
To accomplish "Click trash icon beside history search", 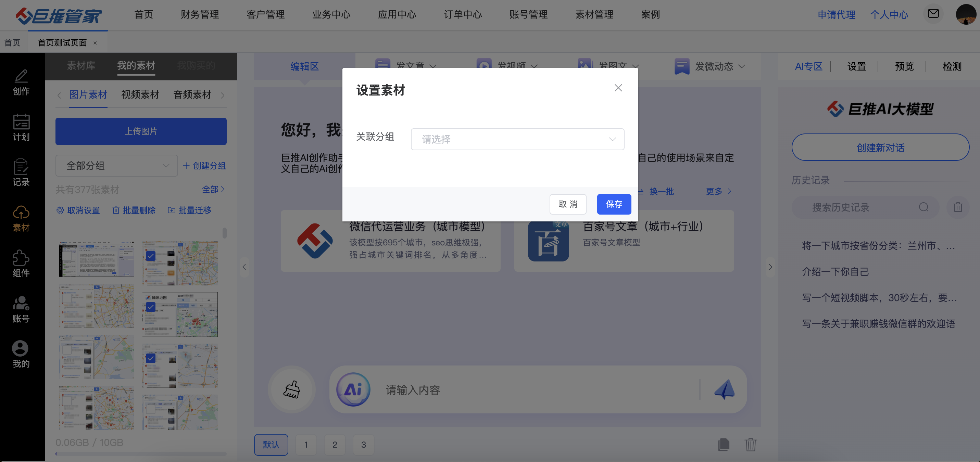I will pyautogui.click(x=958, y=207).
